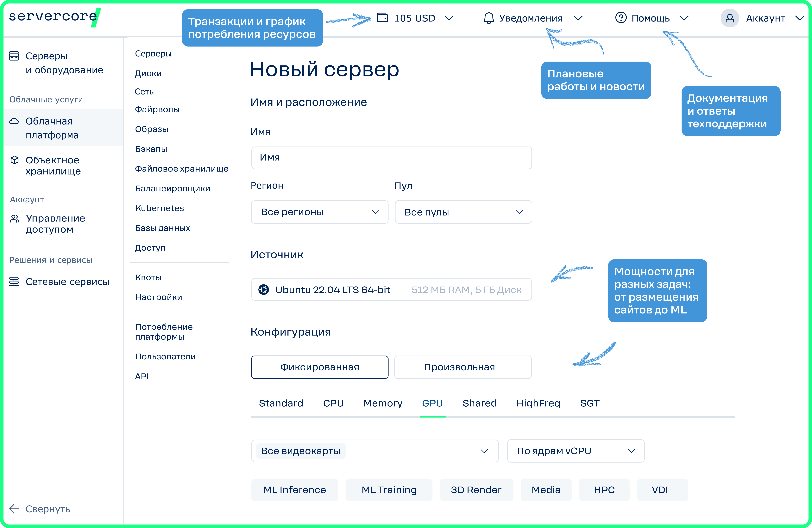This screenshot has width=812, height=528.
Task: Open Kubernetes in the submenu
Action: click(x=159, y=208)
